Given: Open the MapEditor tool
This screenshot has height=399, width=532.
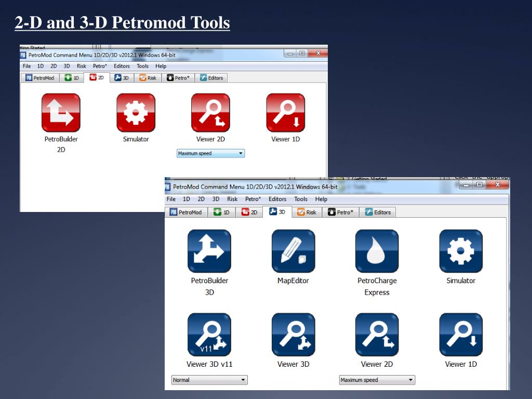Looking at the screenshot, I should coord(293,251).
